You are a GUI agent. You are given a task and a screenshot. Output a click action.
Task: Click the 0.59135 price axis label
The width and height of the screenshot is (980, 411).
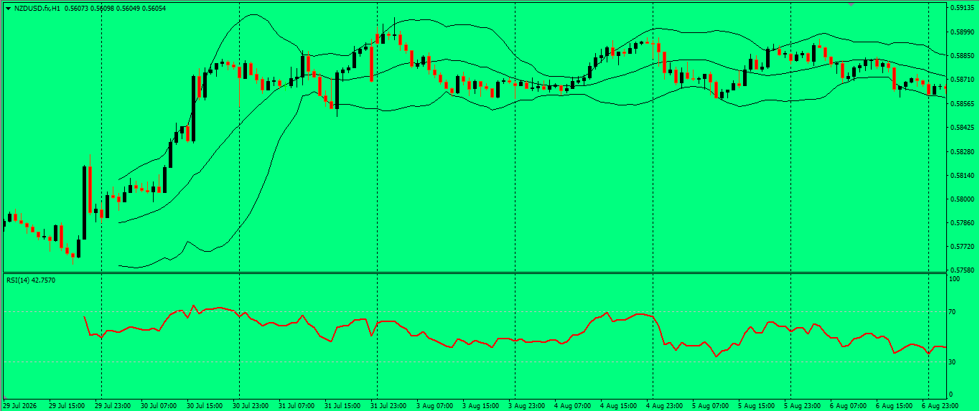tap(963, 9)
